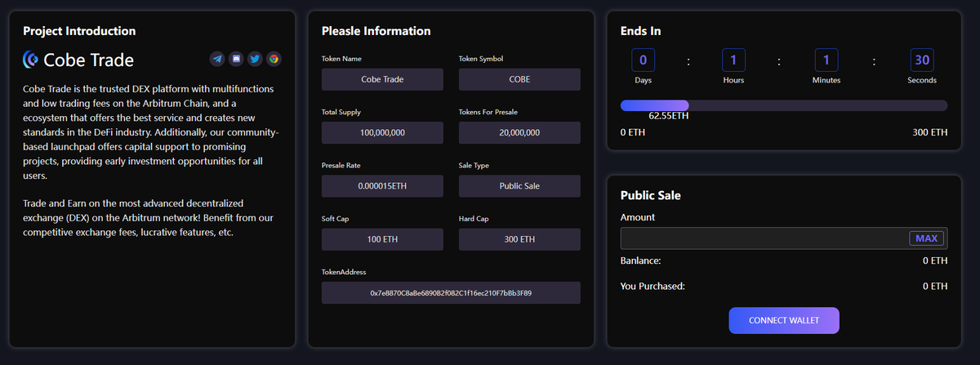Click the Soft Cap value 100 ETH
The width and height of the screenshot is (980, 365).
[382, 239]
